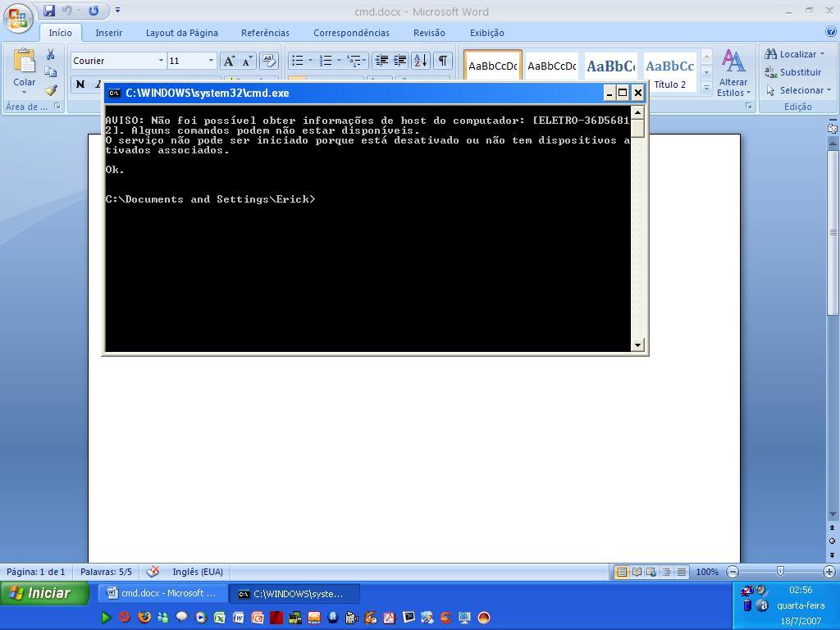This screenshot has width=840, height=630.
Task: Click the zoom slider handle
Action: (781, 572)
